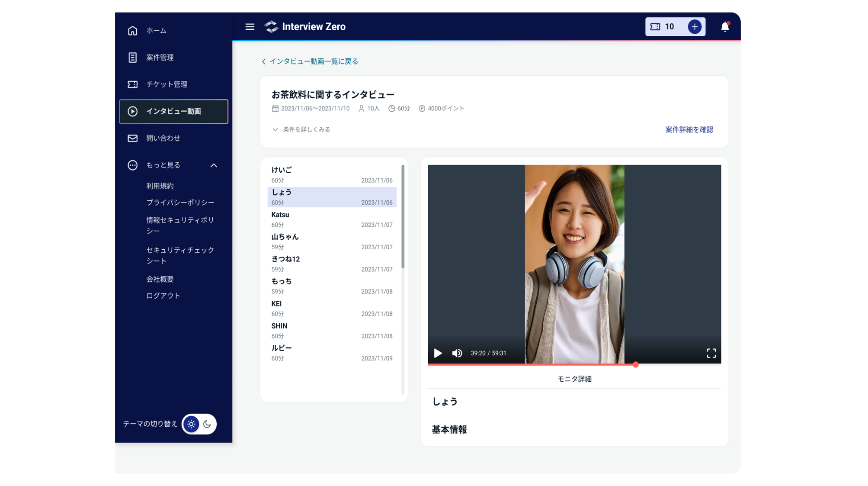The height and width of the screenshot is (486, 868).
Task: Click the ticket count icon in the header
Action: coord(654,26)
